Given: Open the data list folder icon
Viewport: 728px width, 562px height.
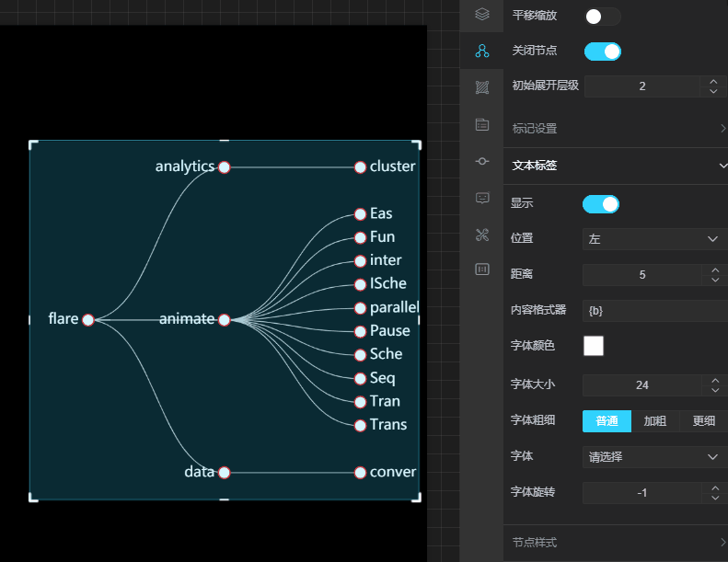Looking at the screenshot, I should (x=482, y=124).
